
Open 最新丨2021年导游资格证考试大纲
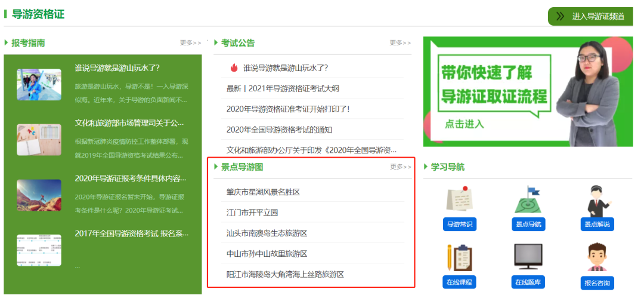tap(283, 88)
